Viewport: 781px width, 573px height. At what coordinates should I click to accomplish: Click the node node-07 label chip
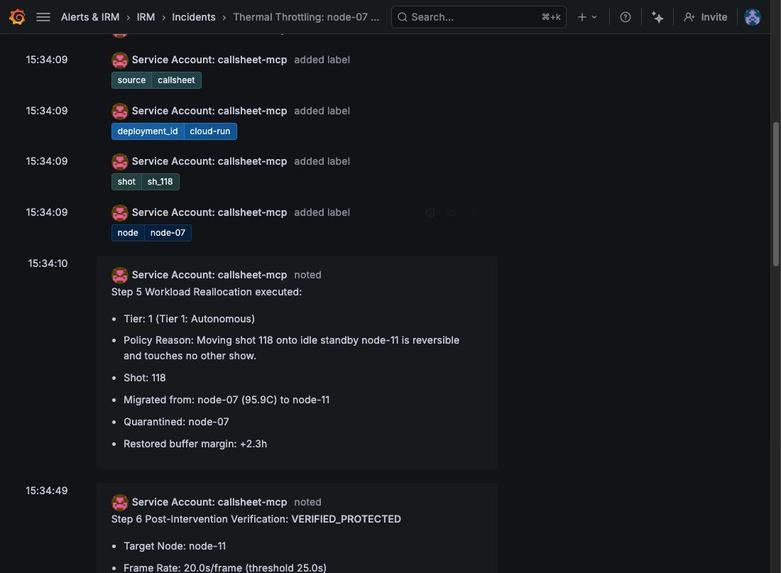pyautogui.click(x=151, y=233)
